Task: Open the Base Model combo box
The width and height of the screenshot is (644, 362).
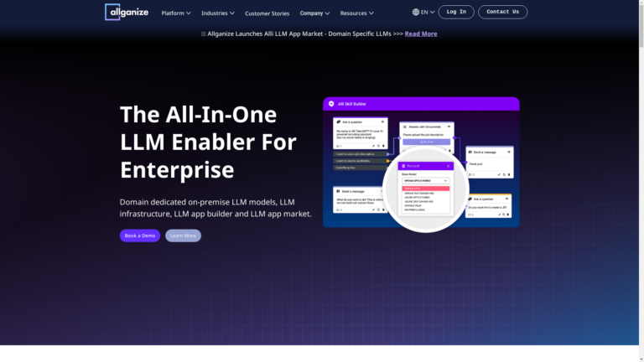Action: click(x=426, y=180)
